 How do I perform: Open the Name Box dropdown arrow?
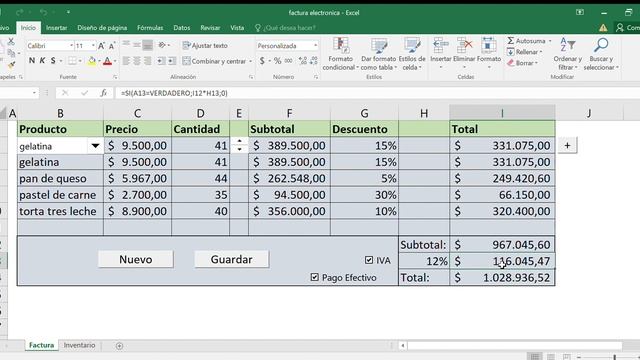pyautogui.click(x=34, y=93)
